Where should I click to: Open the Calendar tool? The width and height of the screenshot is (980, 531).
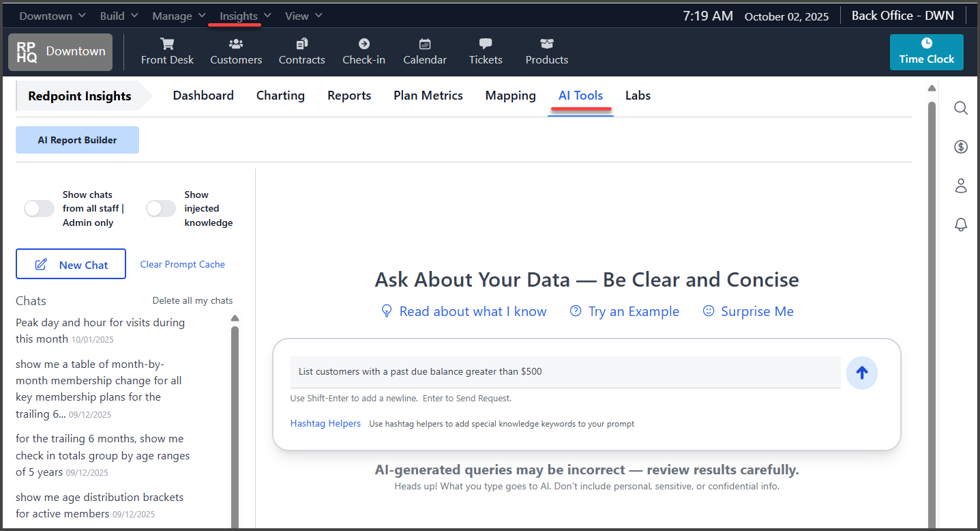424,51
